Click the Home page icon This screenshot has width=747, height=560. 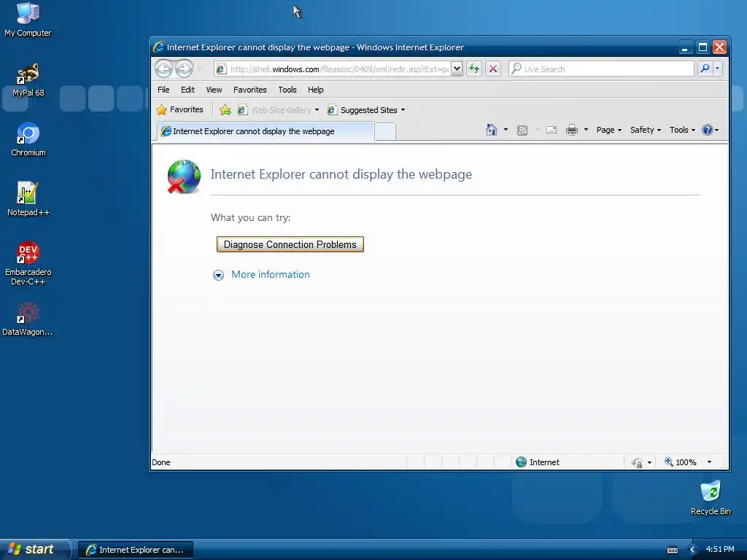pos(492,130)
